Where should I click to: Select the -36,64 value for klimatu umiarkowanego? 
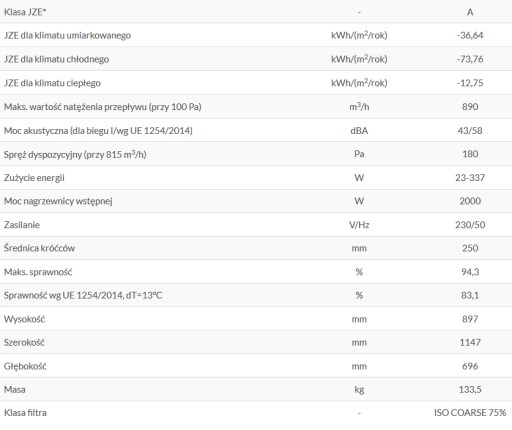point(470,35)
